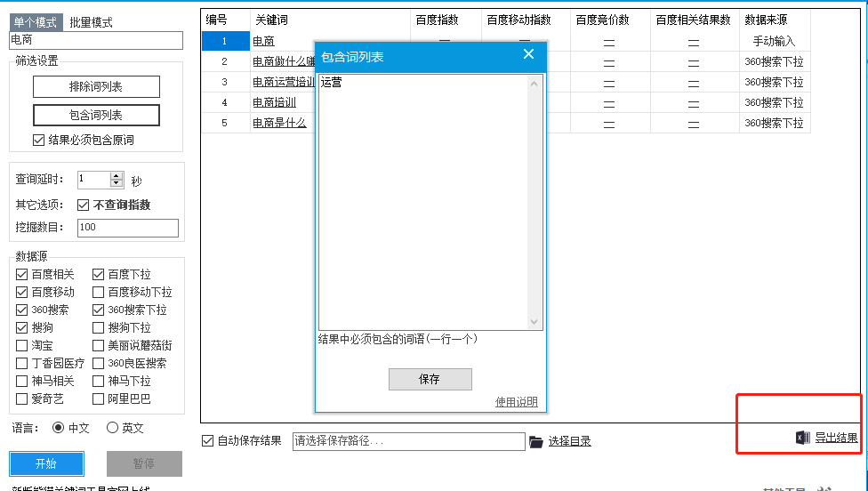Image resolution: width=868 pixels, height=491 pixels.
Task: Enable 百度移动下拉 data source
Action: 98,293
